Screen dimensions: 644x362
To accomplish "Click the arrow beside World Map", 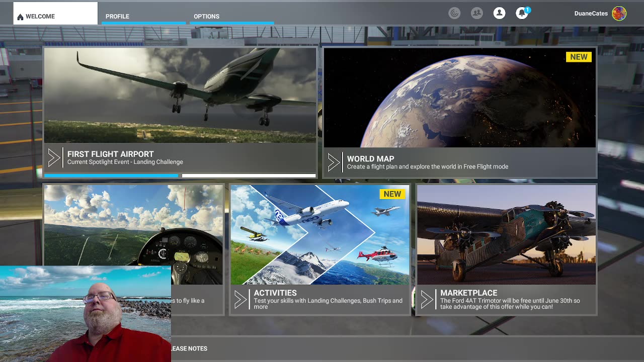I will coord(334,162).
